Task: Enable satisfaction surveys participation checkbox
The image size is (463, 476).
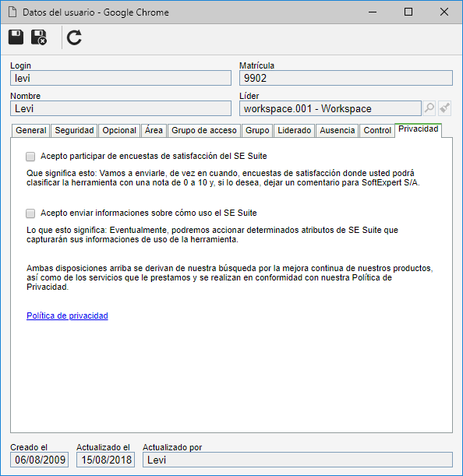Action: [x=30, y=157]
